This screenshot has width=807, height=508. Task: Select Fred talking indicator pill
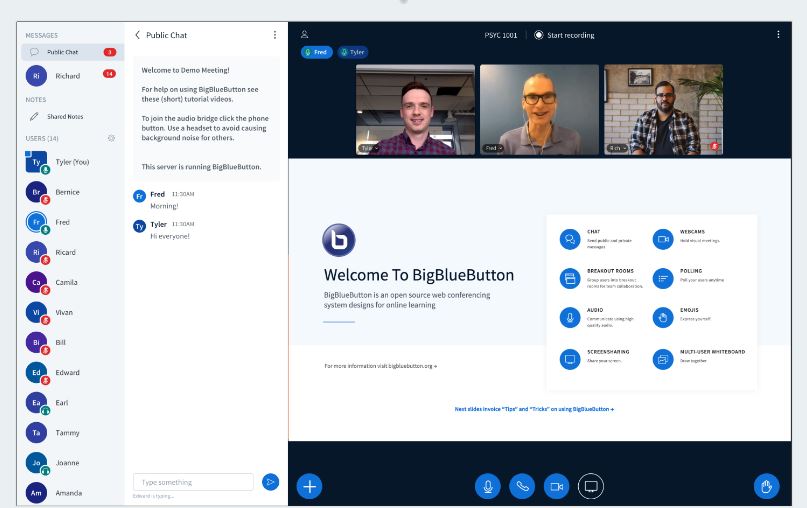tap(316, 52)
